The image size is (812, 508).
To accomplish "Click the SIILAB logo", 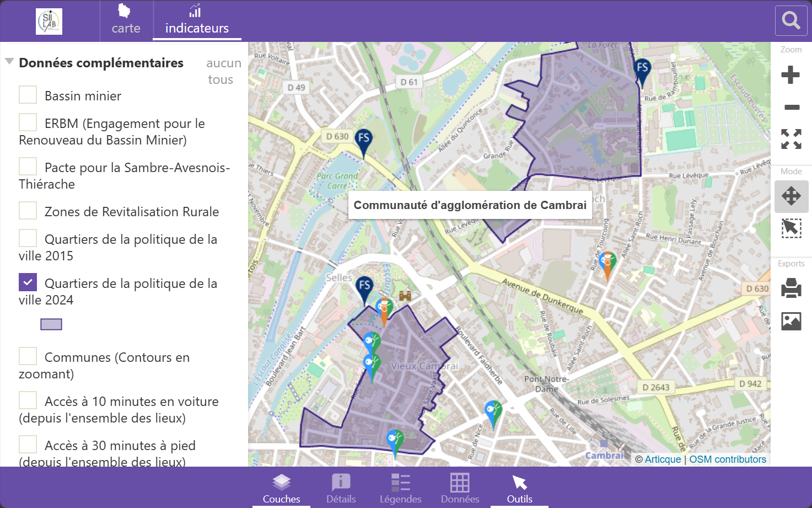I will tap(49, 22).
